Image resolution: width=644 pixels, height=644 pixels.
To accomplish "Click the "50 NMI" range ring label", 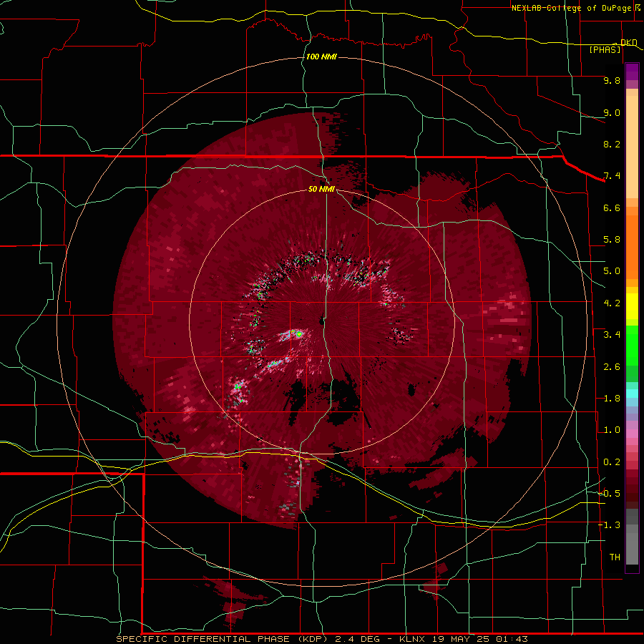I will pos(321,189).
